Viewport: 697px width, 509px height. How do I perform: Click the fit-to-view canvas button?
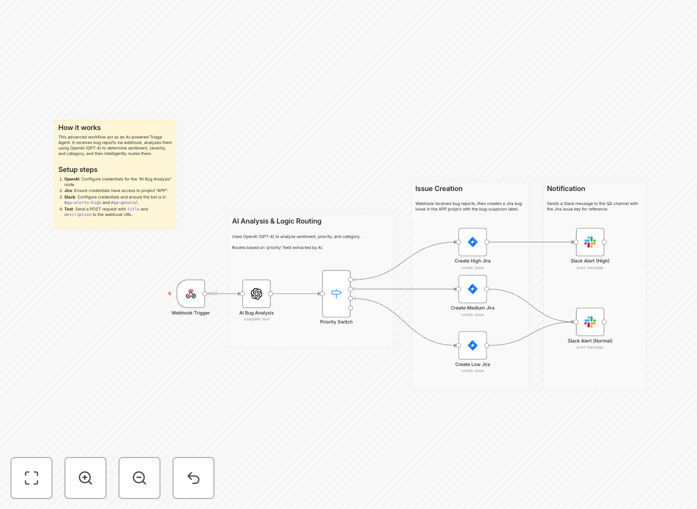click(32, 478)
